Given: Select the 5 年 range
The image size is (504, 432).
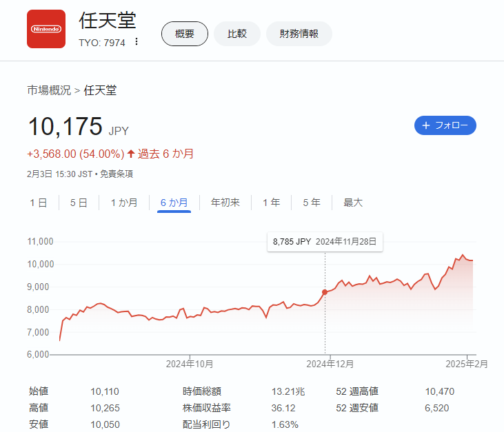Looking at the screenshot, I should tap(312, 203).
